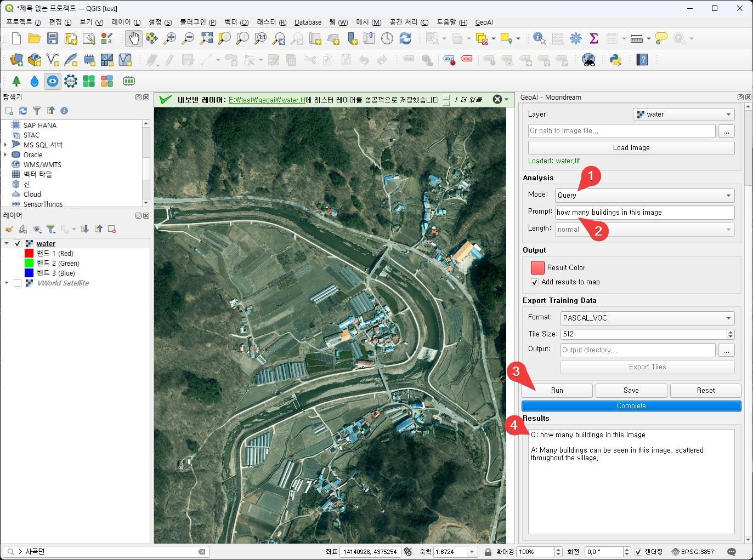Screen dimensions: 753x560
Task: Uncheck the Add results to map option
Action: [x=535, y=282]
